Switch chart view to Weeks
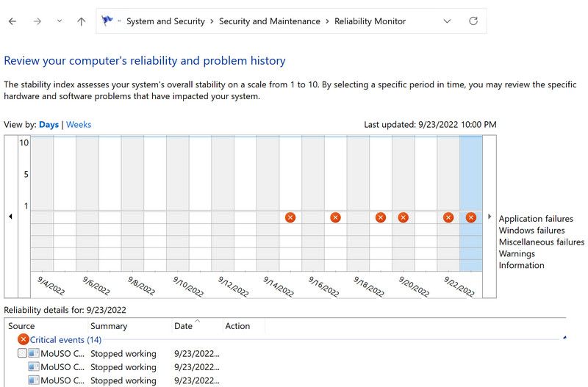 point(79,125)
